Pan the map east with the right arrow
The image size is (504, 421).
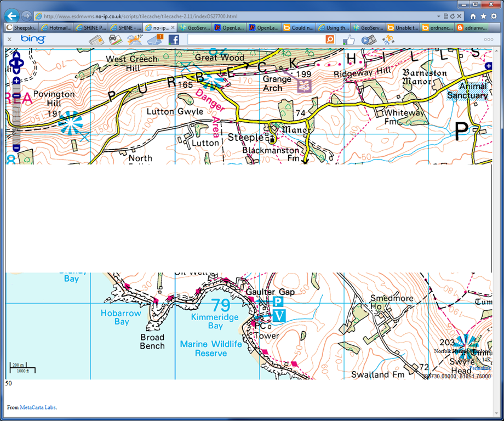coord(21,62)
